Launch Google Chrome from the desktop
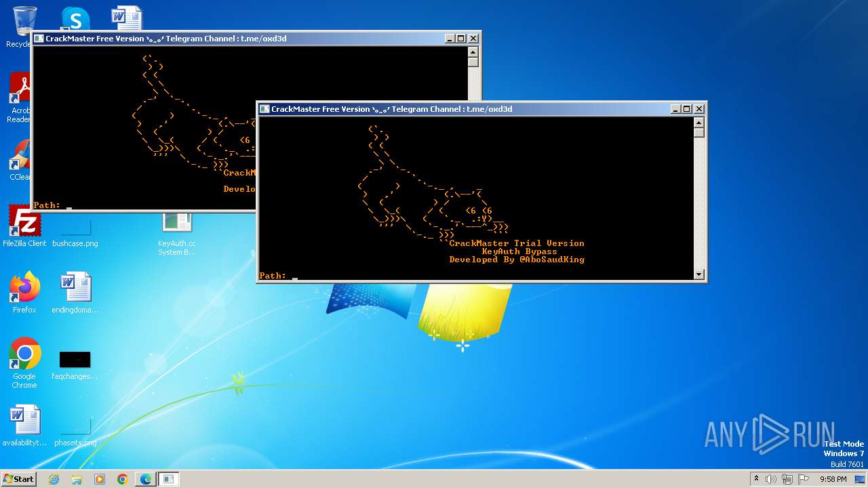This screenshot has height=488, width=868. point(24,363)
